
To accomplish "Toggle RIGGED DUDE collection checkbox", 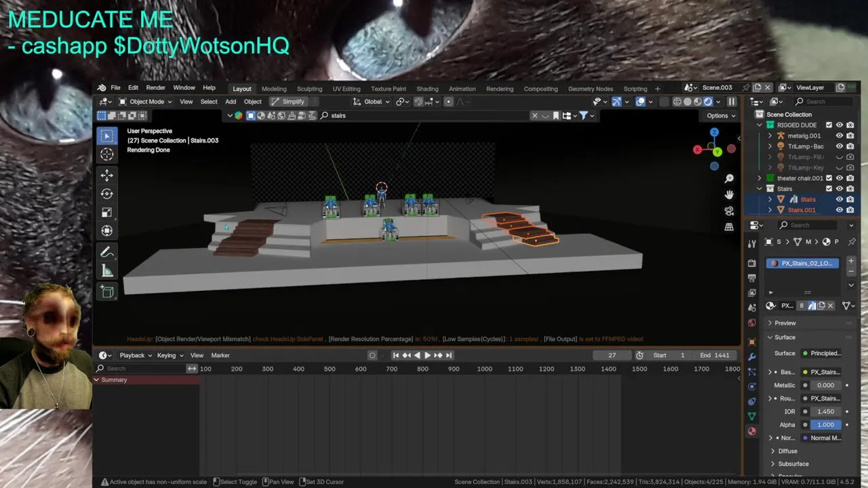I will click(829, 125).
